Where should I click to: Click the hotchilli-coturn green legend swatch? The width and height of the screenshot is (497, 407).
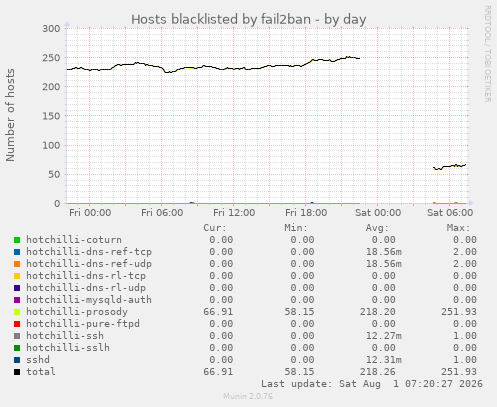pyautogui.click(x=17, y=240)
